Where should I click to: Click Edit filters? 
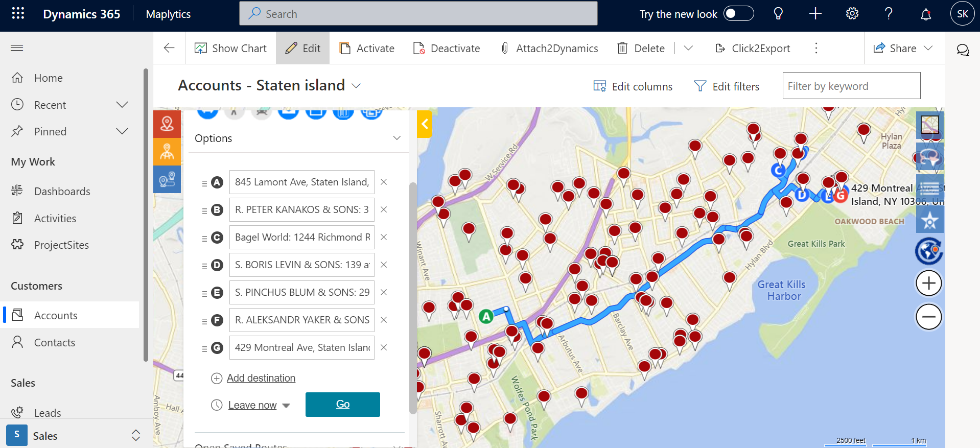pos(727,86)
